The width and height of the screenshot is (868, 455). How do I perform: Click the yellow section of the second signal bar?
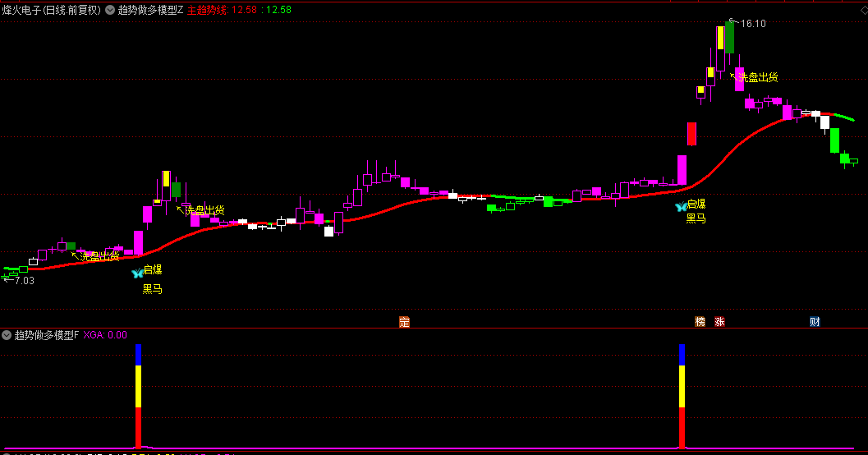pos(682,386)
